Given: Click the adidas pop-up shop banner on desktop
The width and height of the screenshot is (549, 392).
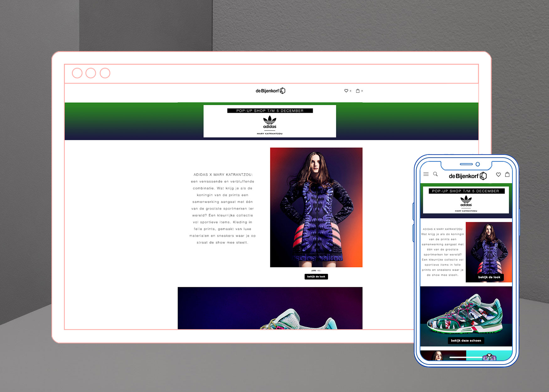Looking at the screenshot, I should point(270,121).
